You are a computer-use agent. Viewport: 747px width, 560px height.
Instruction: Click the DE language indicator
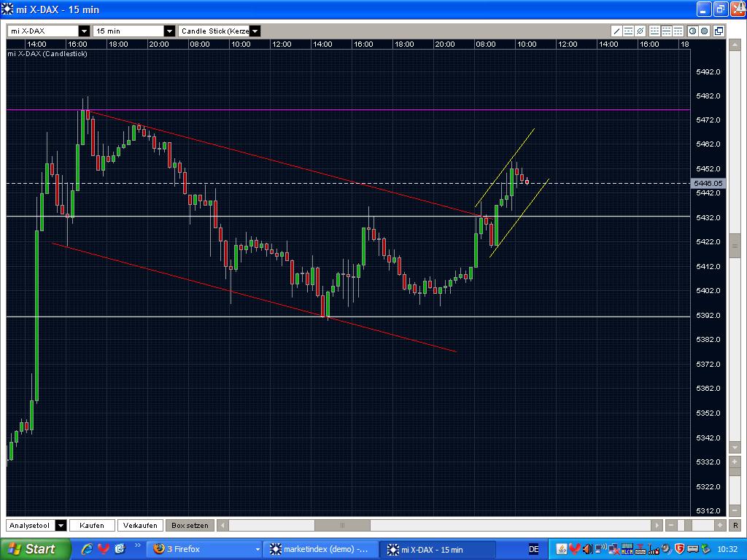[x=533, y=549]
